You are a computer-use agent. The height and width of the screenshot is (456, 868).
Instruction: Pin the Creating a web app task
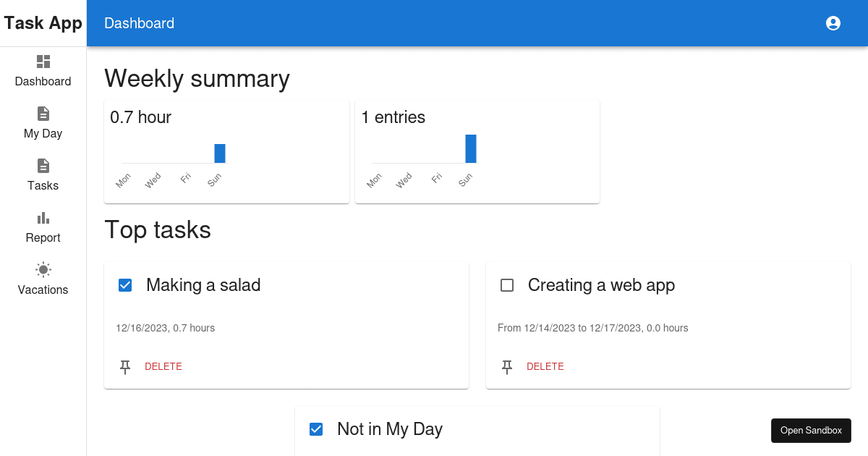(x=507, y=367)
